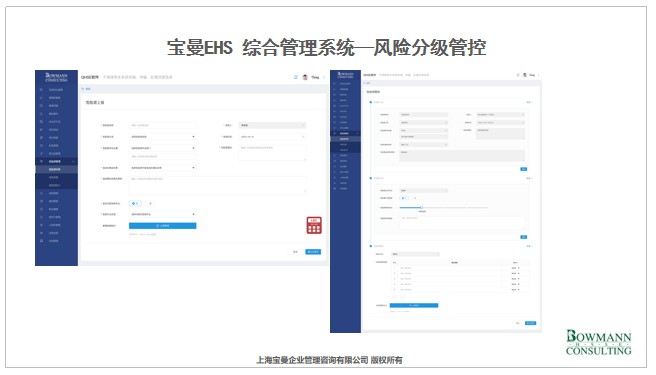
Task: Open the user avatar next to Tong
Action: click(x=305, y=77)
